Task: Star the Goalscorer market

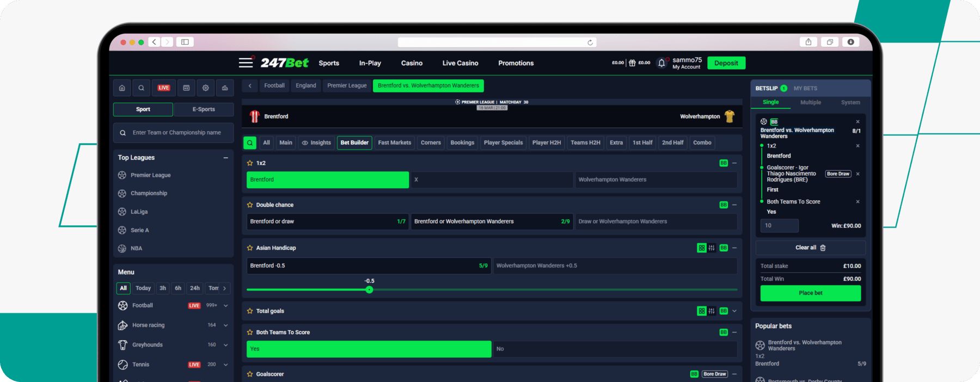Action: [250, 374]
